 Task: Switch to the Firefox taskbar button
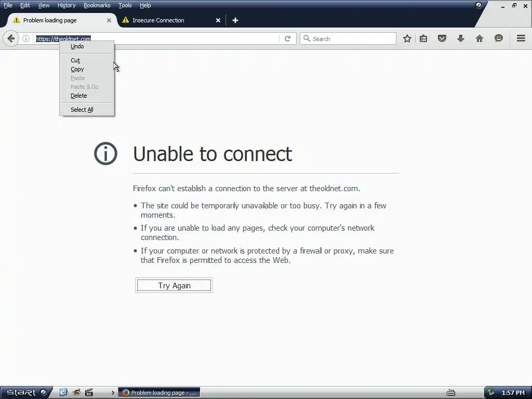click(x=159, y=393)
